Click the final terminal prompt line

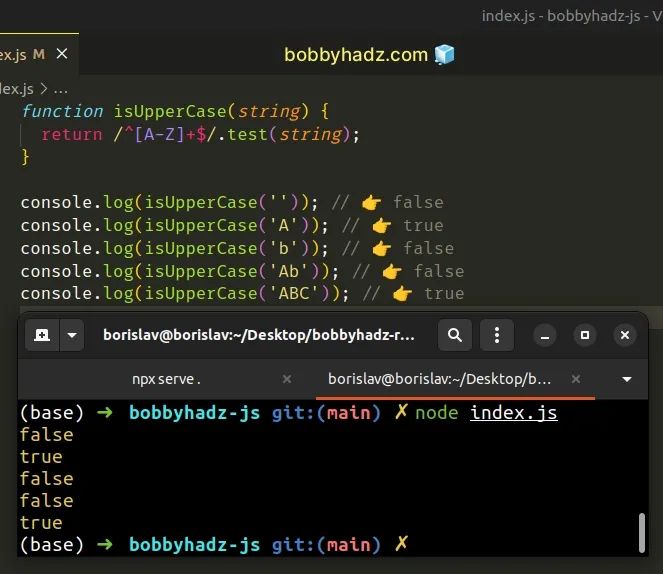(x=214, y=544)
